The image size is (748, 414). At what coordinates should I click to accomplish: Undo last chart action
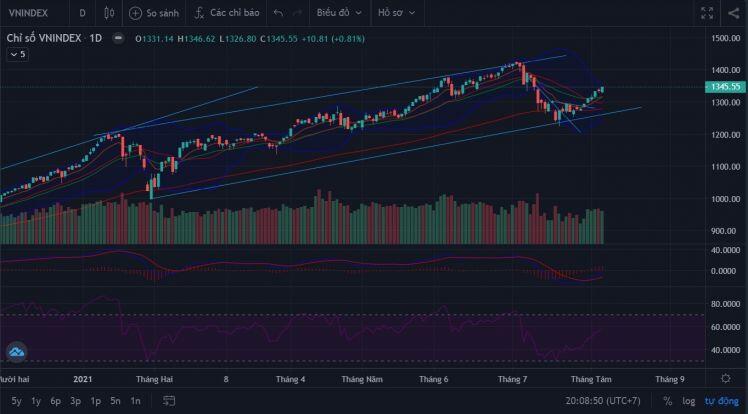(x=279, y=13)
